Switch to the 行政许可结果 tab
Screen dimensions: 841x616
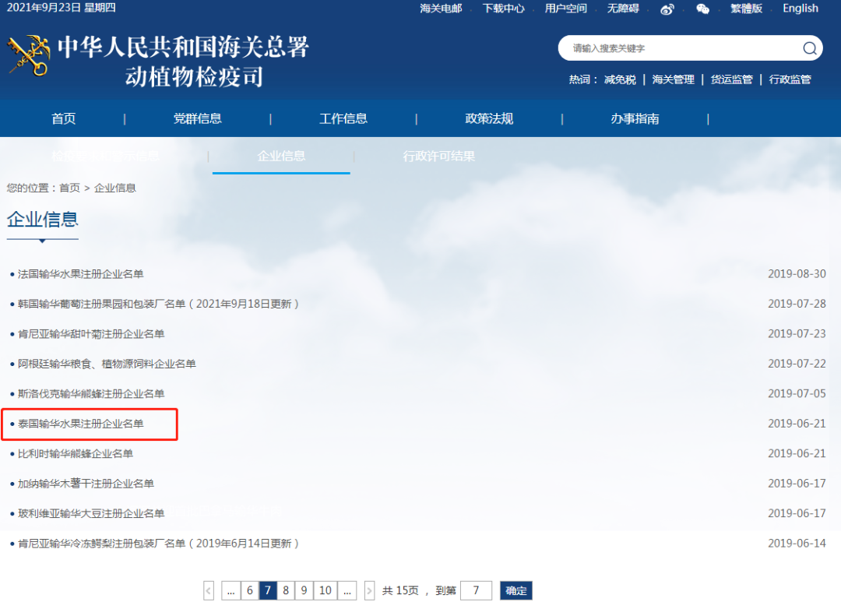[x=439, y=156]
